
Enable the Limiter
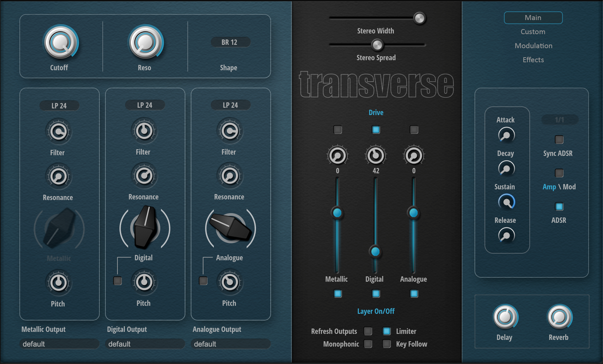coord(387,331)
